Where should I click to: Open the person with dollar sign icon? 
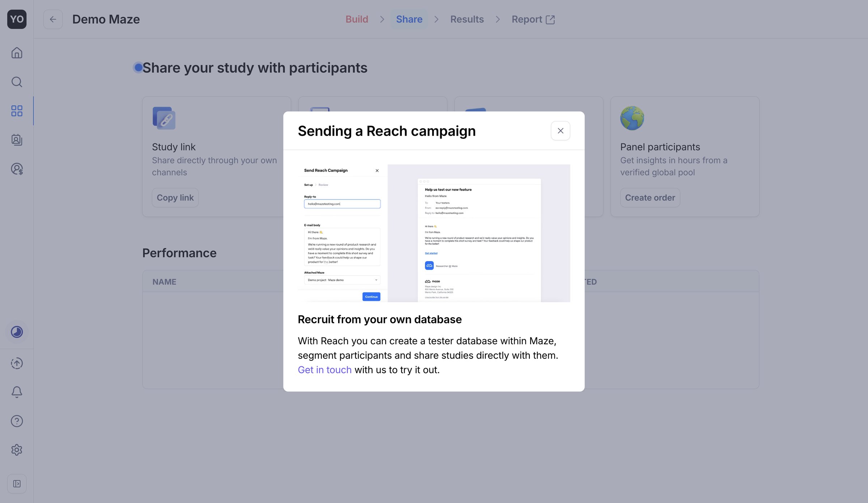[17, 169]
